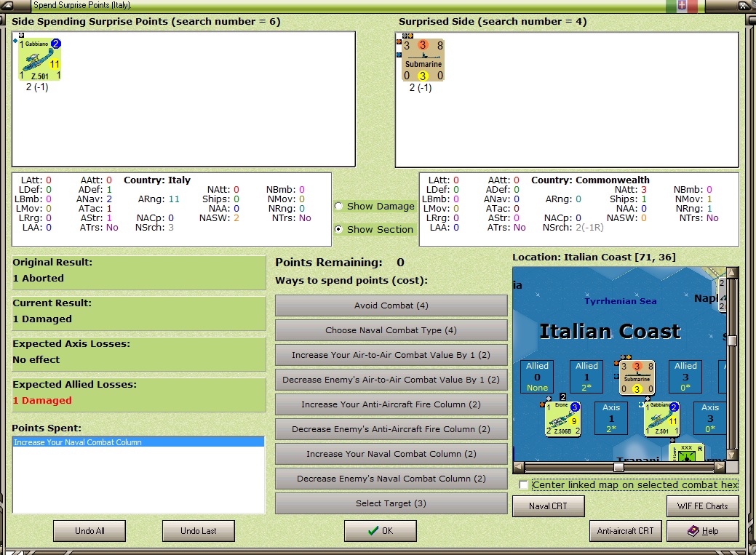Click the Axis 3 0* sea box
Image resolution: width=756 pixels, height=555 pixels.
pos(709,418)
